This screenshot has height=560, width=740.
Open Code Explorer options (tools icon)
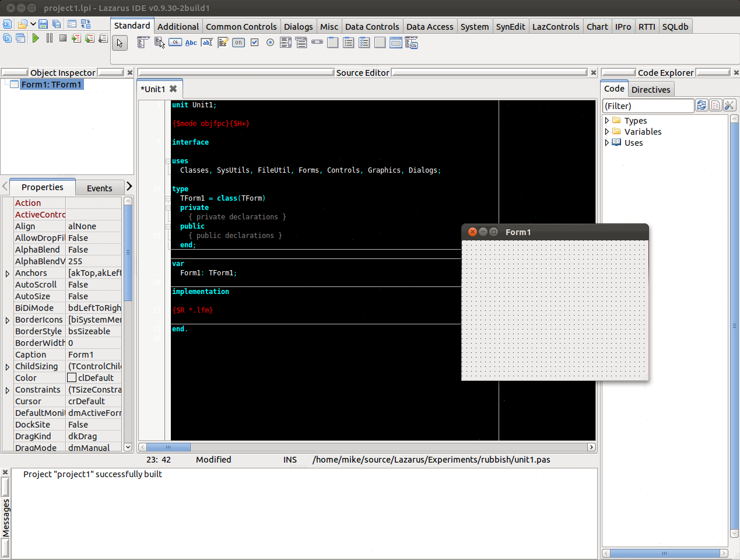click(729, 105)
